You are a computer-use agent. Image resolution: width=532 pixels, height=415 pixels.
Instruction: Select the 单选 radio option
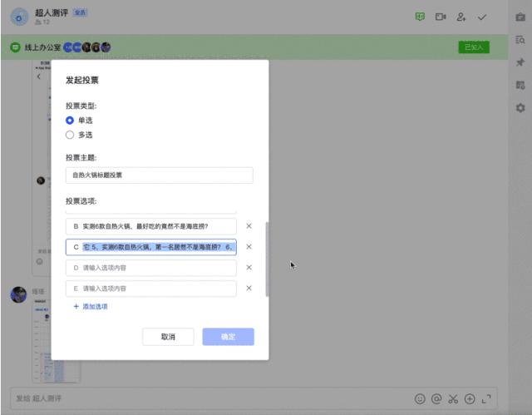tap(70, 121)
